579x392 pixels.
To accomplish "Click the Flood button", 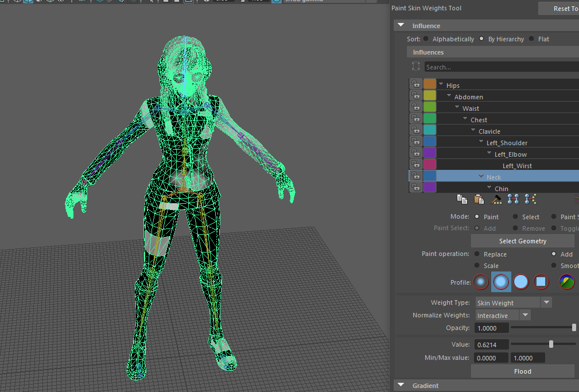I will point(522,371).
